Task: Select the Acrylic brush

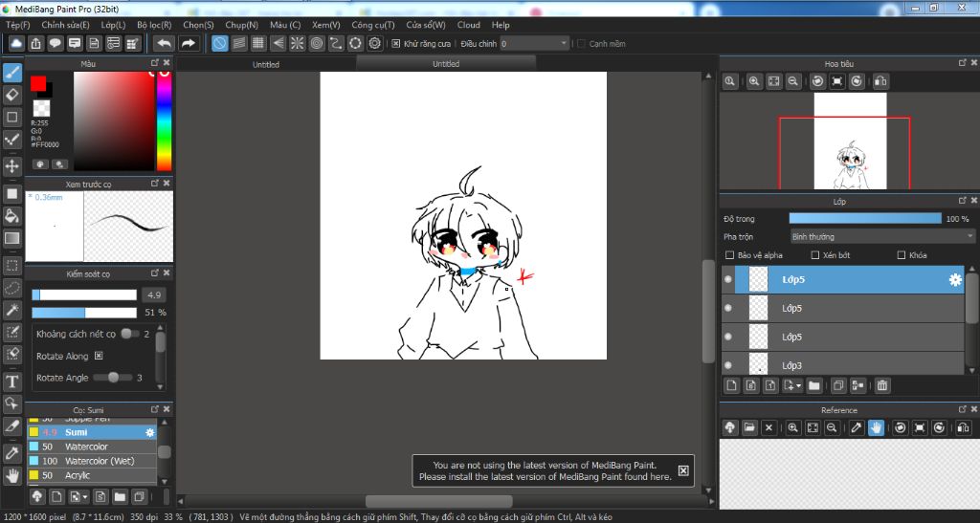Action: (92, 475)
